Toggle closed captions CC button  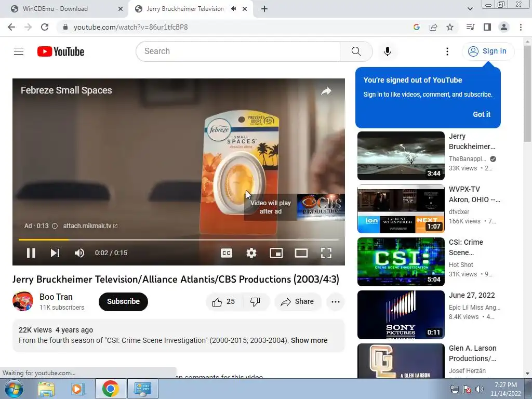pos(227,253)
